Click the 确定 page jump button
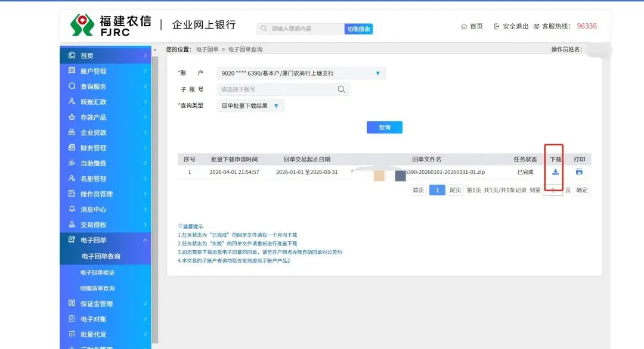The height and width of the screenshot is (349, 644). [582, 190]
